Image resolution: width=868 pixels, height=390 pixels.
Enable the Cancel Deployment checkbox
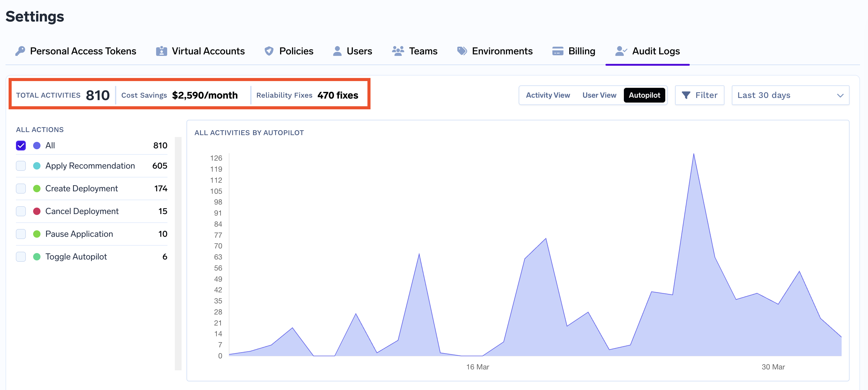pyautogui.click(x=21, y=211)
